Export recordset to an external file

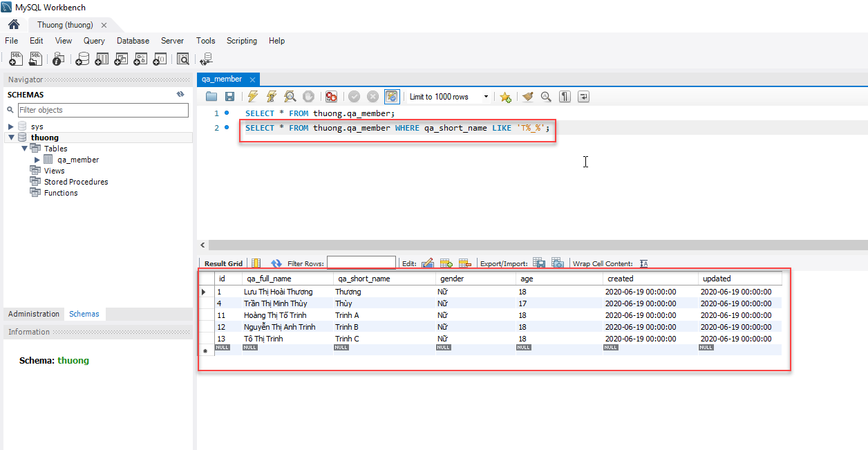[x=539, y=263]
